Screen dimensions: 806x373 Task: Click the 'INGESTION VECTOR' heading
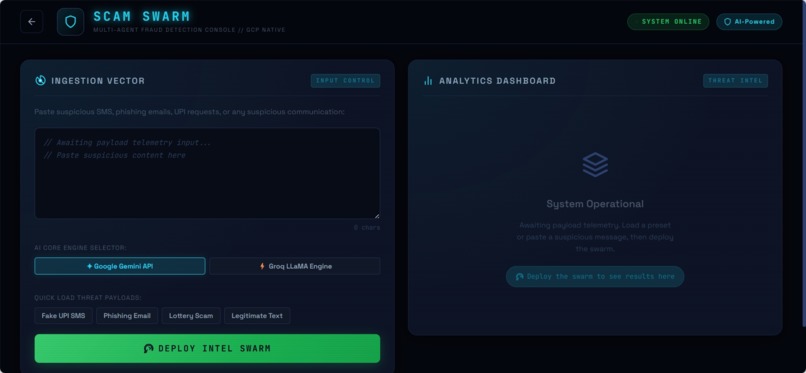[98, 81]
